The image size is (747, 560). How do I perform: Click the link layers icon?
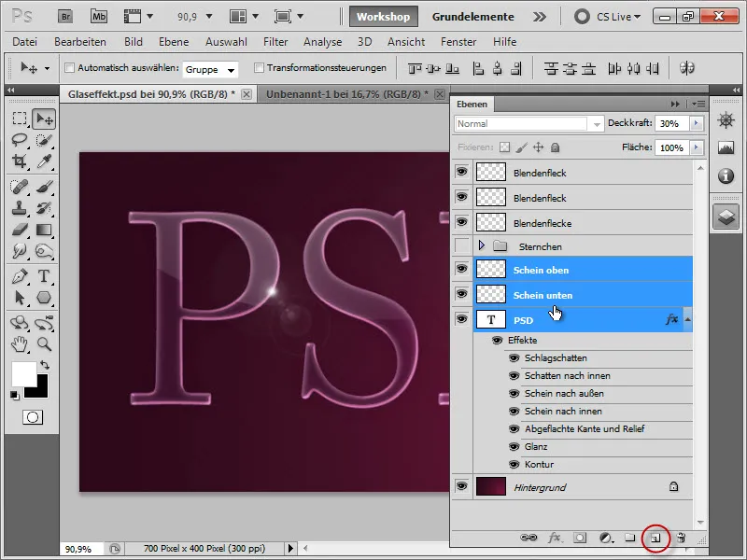coord(529,538)
